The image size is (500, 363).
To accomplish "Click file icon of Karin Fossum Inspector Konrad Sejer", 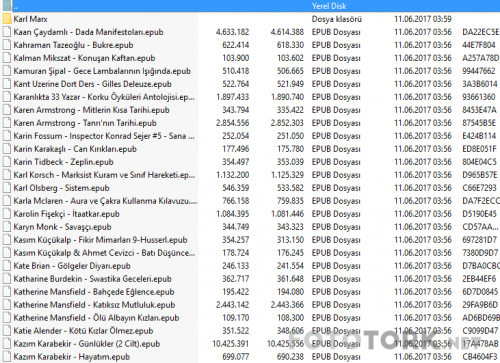I will pos(7,136).
